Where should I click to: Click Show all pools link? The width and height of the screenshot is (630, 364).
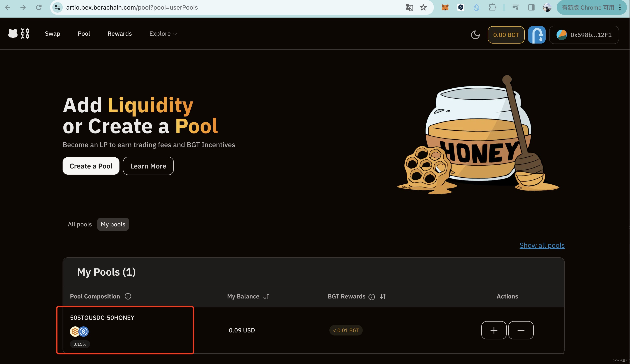(542, 245)
